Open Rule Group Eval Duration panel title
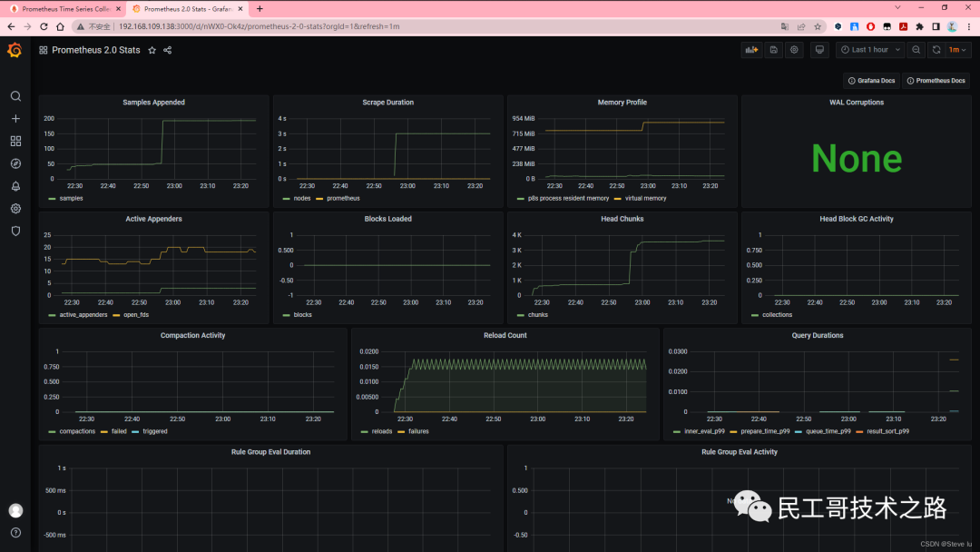980x552 pixels. [x=270, y=452]
